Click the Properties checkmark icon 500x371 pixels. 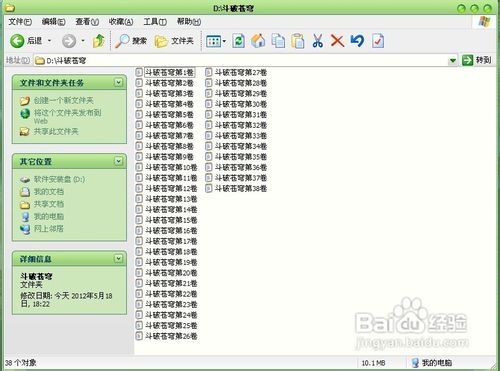[x=378, y=41]
